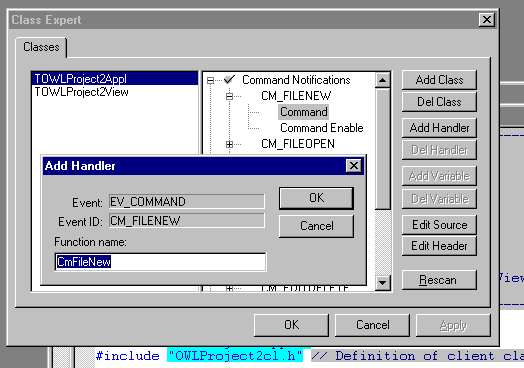Click the Function name input field
This screenshot has width=524, height=368.
(160, 262)
